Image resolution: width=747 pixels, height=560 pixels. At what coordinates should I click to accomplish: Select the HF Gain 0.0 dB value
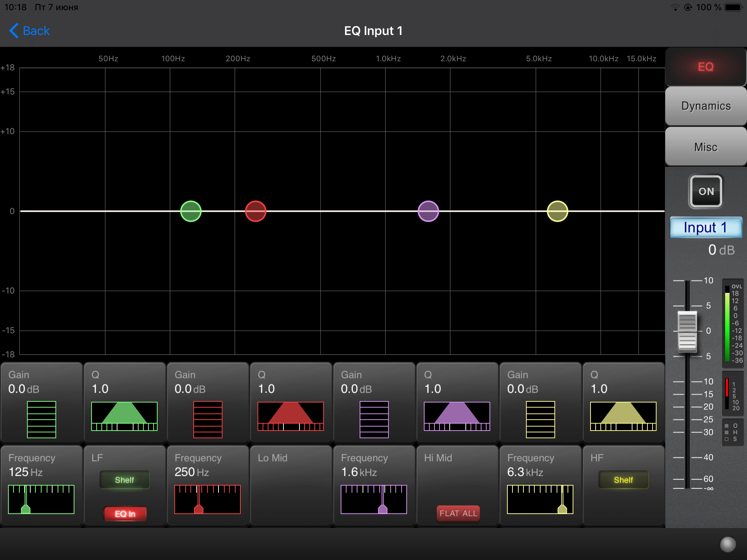coord(523,389)
